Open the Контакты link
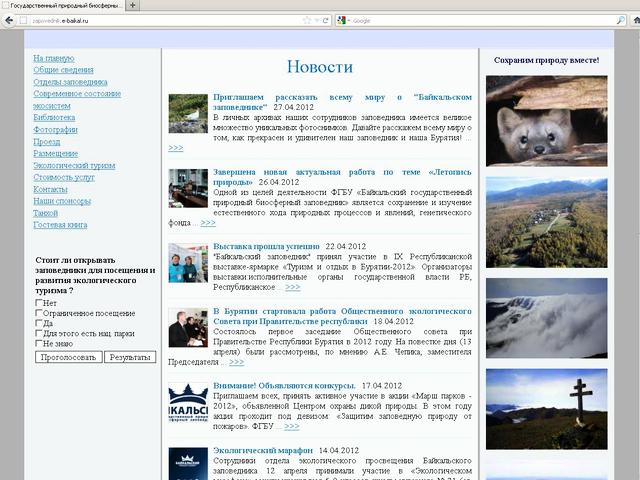640x480 pixels. [x=50, y=189]
